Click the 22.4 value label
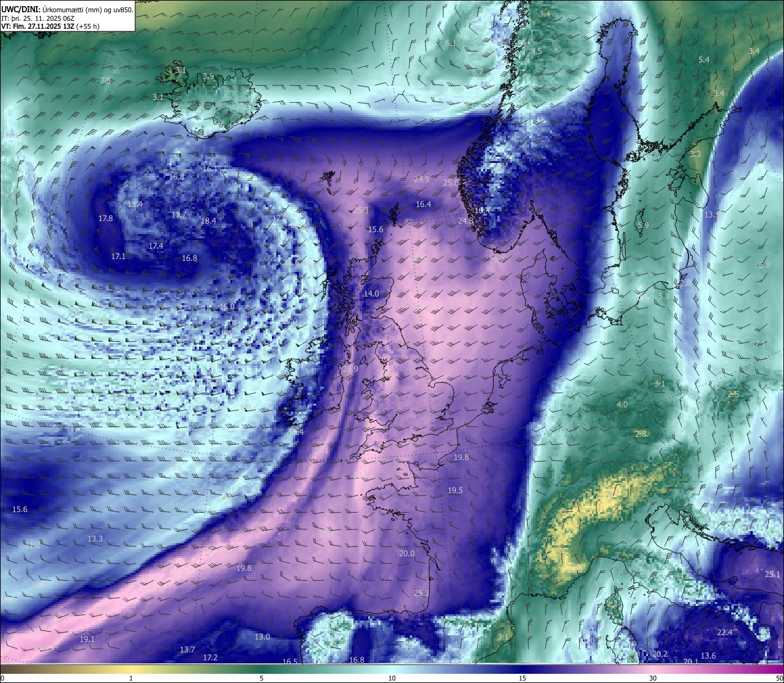Image resolution: width=784 pixels, height=683 pixels. pyautogui.click(x=725, y=633)
